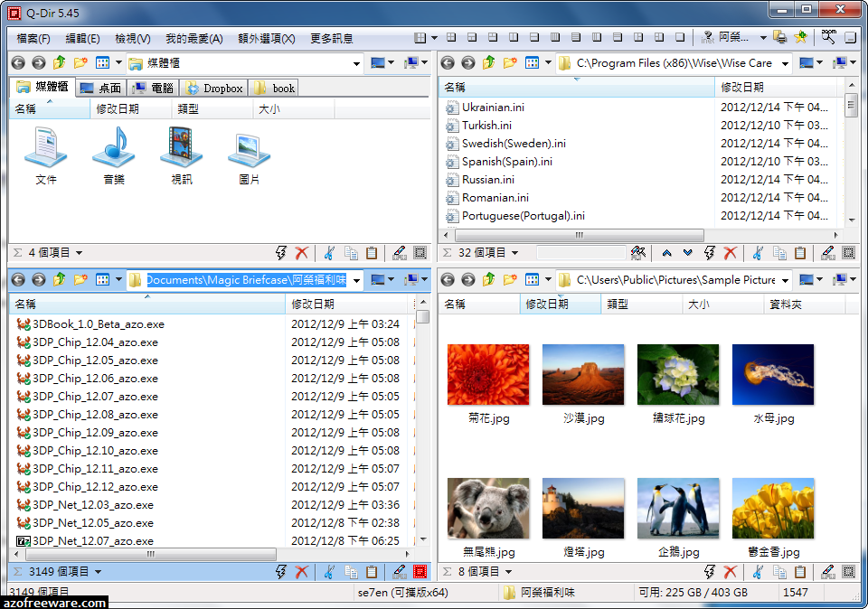Open the 額外選項(X) menu
The height and width of the screenshot is (609, 868).
(x=266, y=38)
